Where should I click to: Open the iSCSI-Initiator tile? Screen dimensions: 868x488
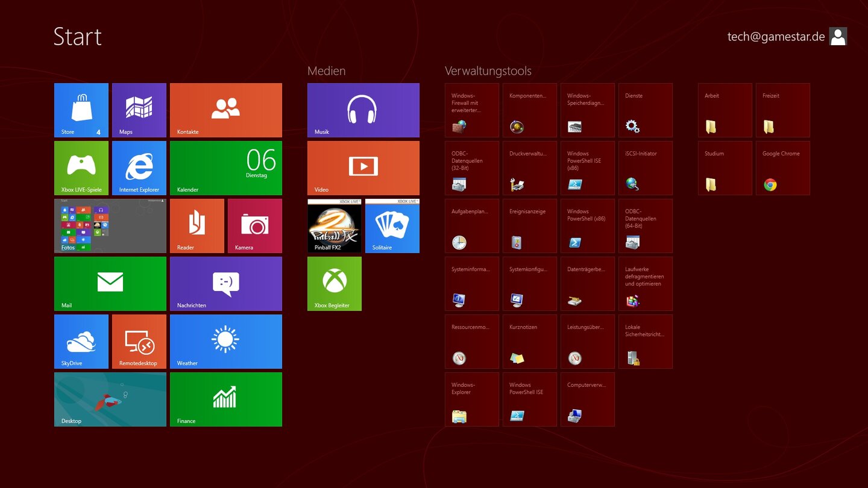click(646, 168)
